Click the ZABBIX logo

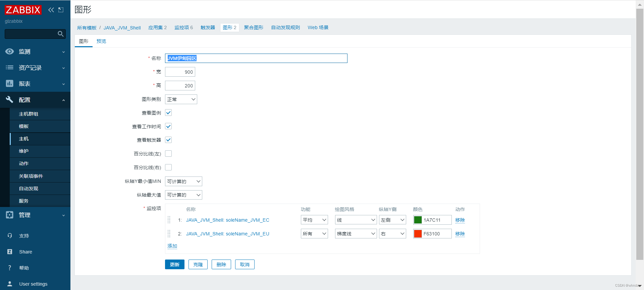point(23,10)
